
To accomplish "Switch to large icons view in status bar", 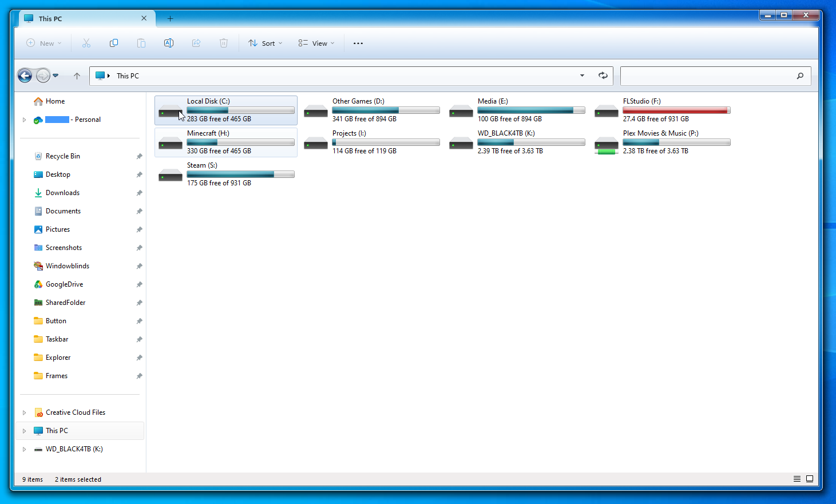I will pyautogui.click(x=810, y=479).
